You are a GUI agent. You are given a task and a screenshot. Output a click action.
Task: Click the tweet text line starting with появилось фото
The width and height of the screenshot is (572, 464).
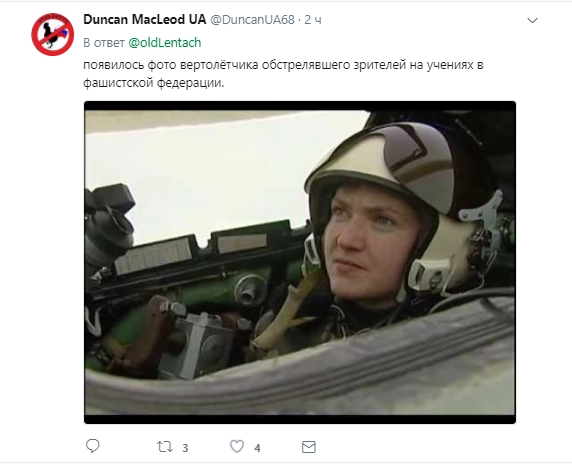coord(283,65)
